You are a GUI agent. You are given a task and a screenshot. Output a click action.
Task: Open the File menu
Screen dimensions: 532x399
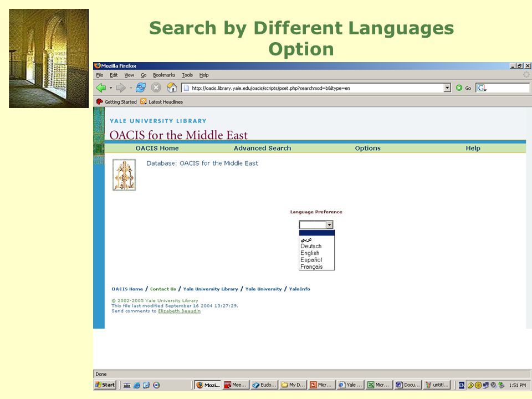(x=99, y=75)
